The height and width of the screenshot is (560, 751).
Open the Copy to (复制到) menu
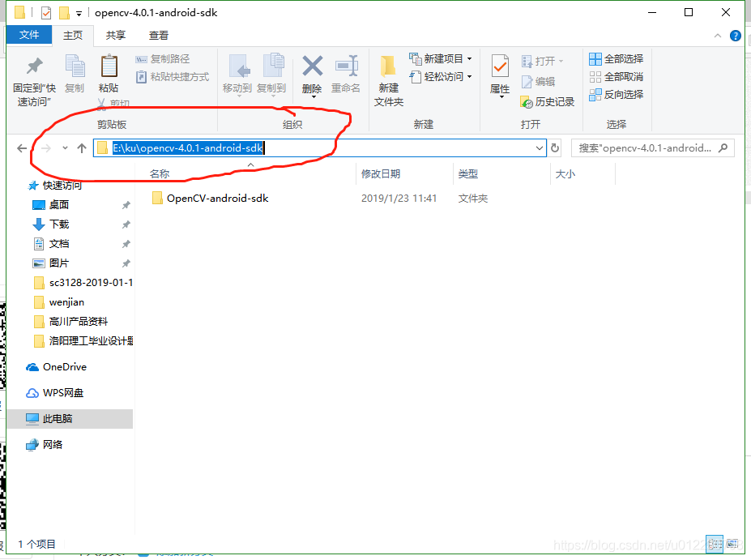pyautogui.click(x=271, y=75)
